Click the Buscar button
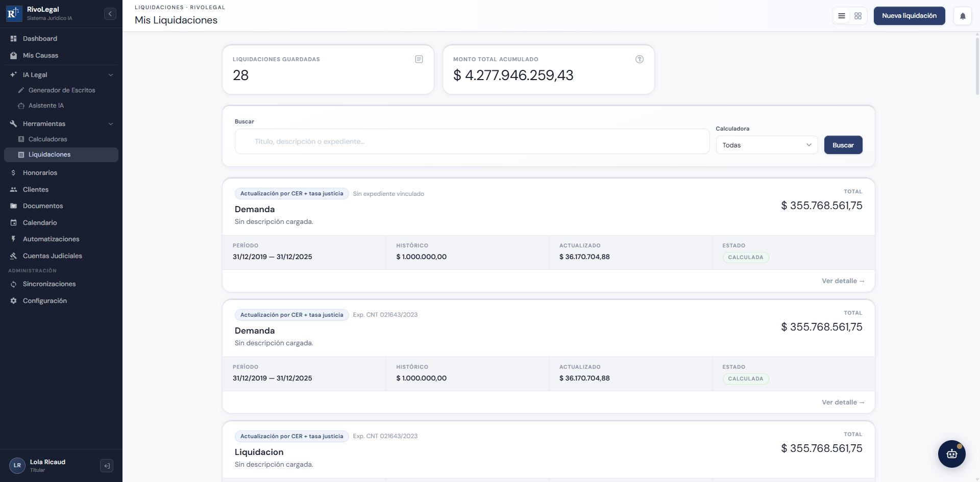Image resolution: width=980 pixels, height=482 pixels. (x=843, y=145)
